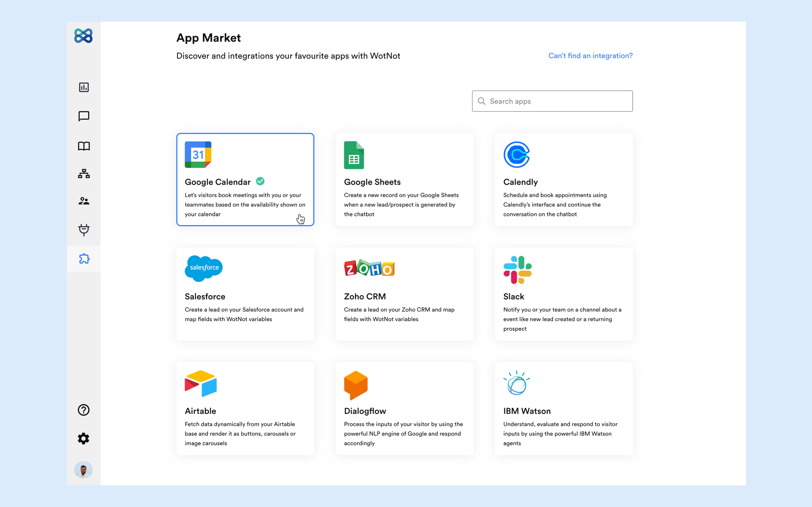Open the analytics bar-chart icon in sidebar
The image size is (812, 507).
click(84, 87)
